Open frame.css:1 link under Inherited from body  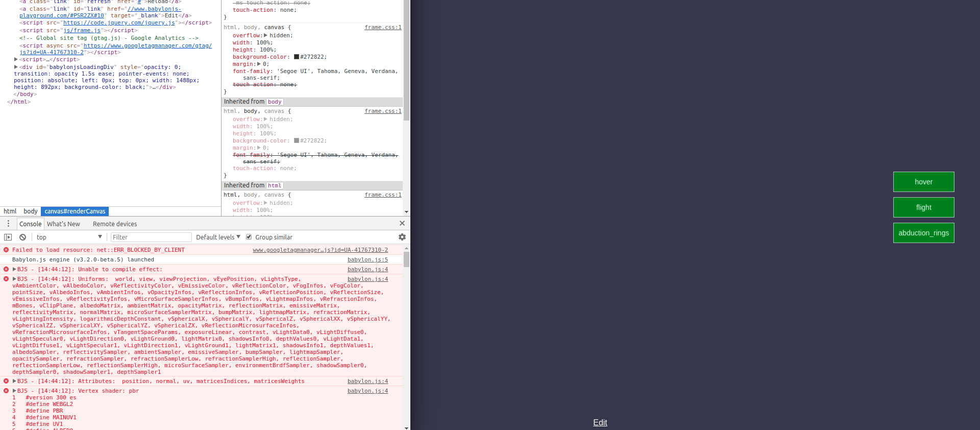pos(383,111)
